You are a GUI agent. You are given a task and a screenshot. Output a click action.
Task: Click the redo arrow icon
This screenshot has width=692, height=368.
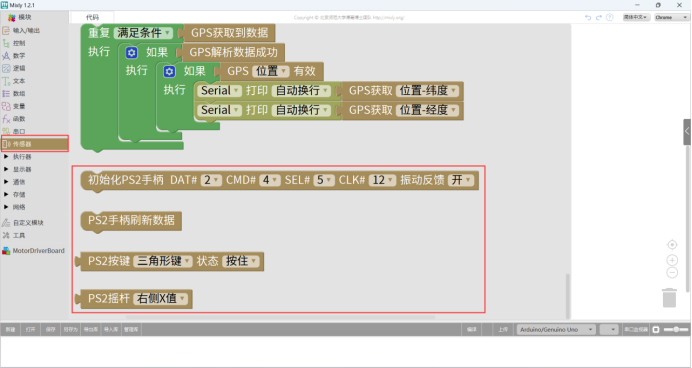click(x=599, y=17)
